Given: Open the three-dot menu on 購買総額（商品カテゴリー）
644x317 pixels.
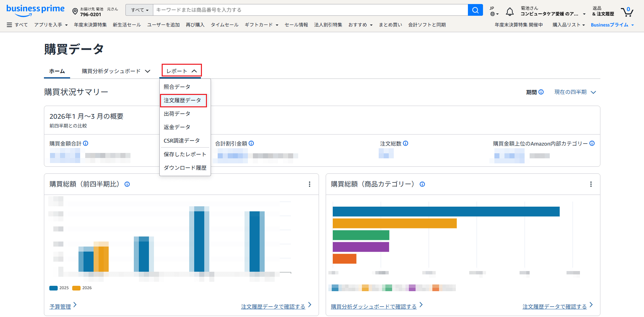Looking at the screenshot, I should pos(591,184).
